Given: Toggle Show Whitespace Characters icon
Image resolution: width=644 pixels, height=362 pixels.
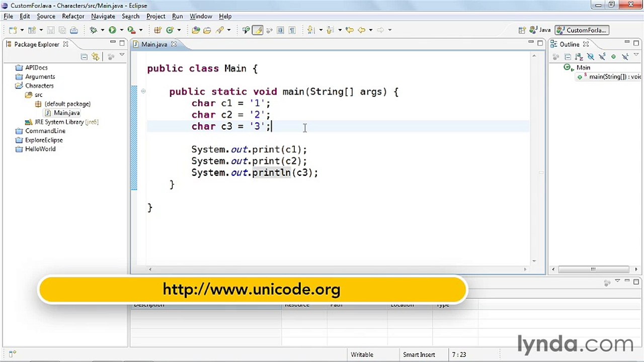Looking at the screenshot, I should click(292, 30).
